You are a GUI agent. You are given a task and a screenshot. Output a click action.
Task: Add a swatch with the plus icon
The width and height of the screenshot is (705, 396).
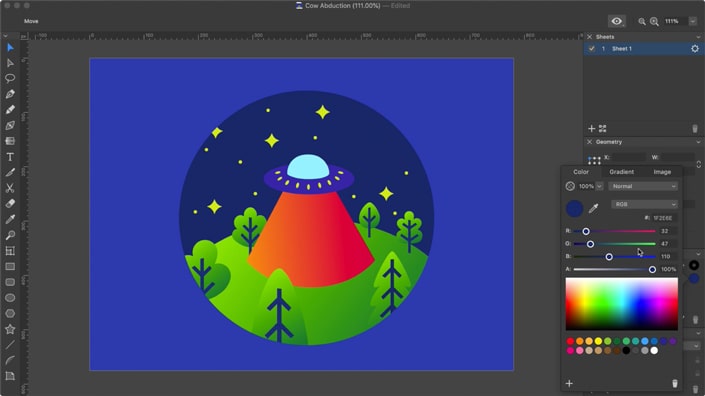click(x=569, y=383)
